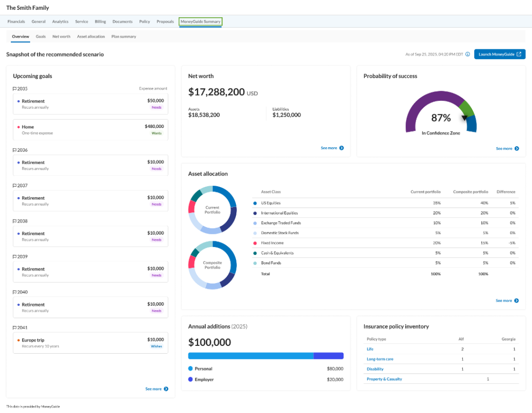Click the 2041 goal flag icon
532x413 pixels.
point(15,328)
